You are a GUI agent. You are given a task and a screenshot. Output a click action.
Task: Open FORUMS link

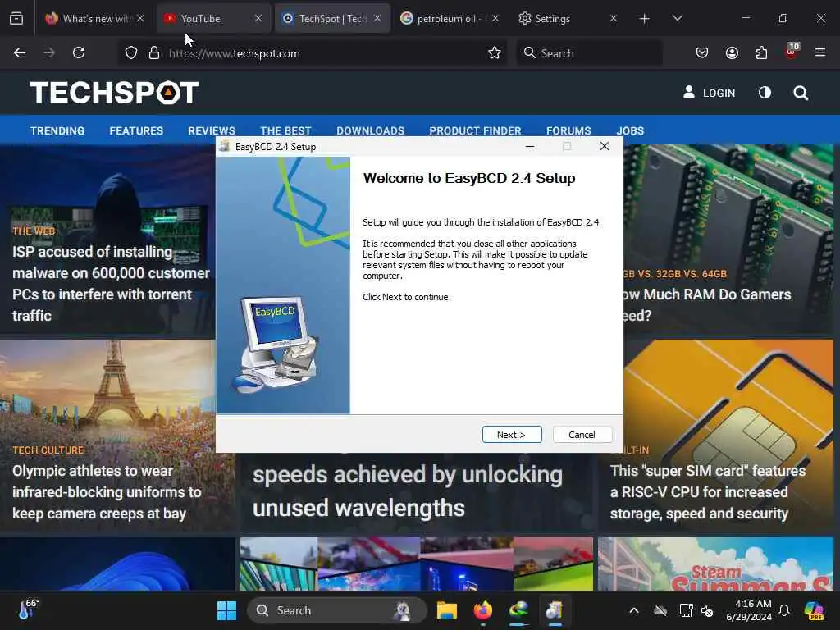coord(568,130)
